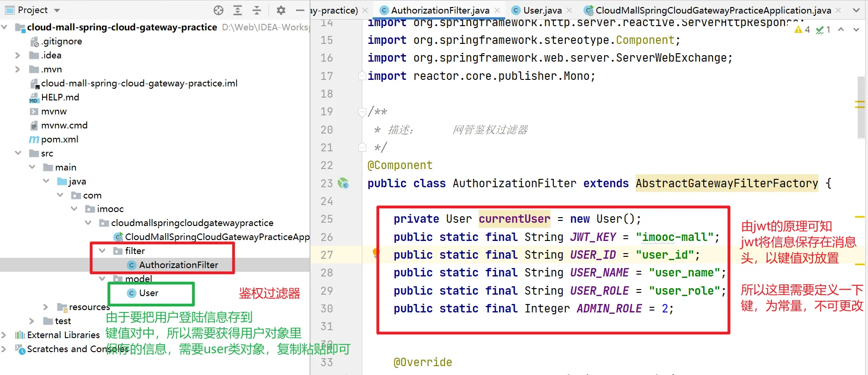
Task: Close the User.java tab
Action: pos(569,10)
